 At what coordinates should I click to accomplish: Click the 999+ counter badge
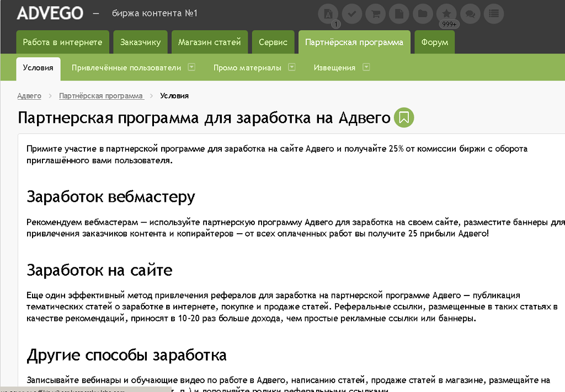tap(449, 24)
